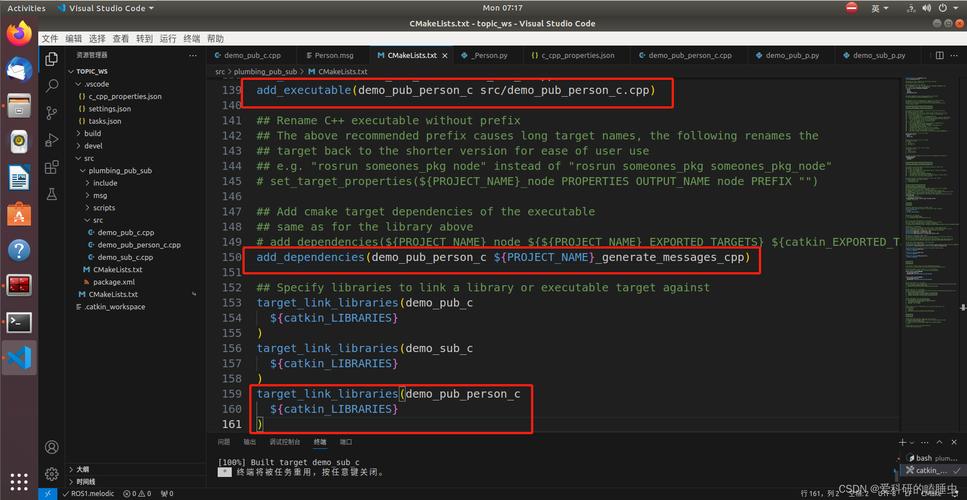Switch to the demo_pub_person_c.cpp tab
The width and height of the screenshot is (967, 500).
[689, 56]
